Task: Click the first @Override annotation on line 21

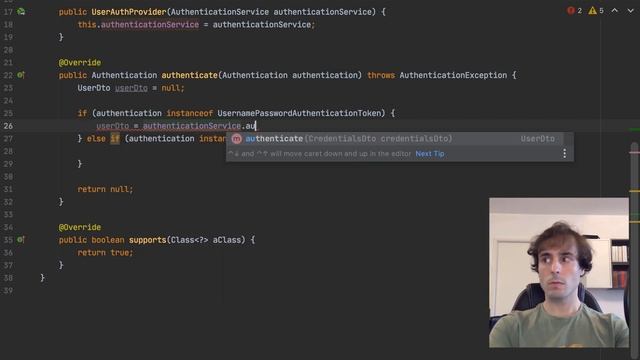Action: point(80,62)
